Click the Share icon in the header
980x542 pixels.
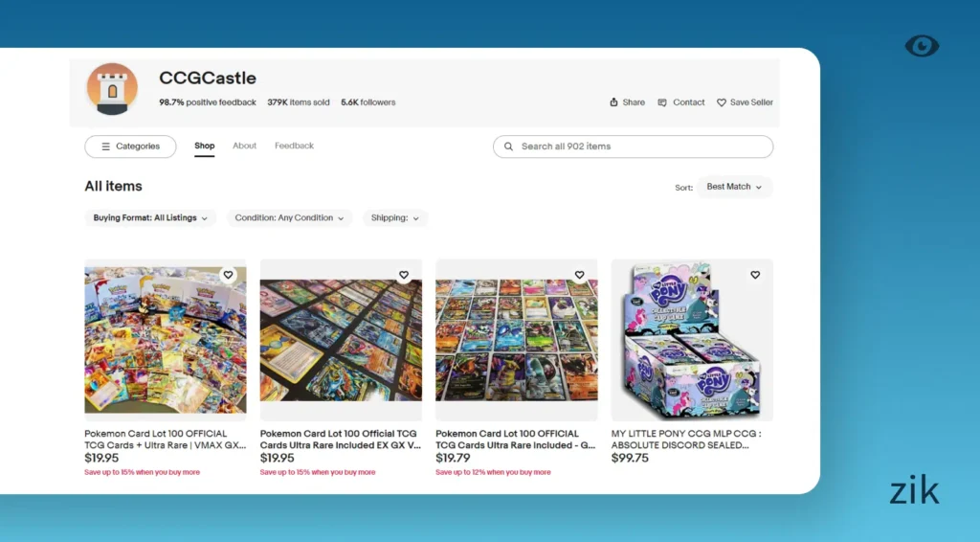[x=613, y=102]
